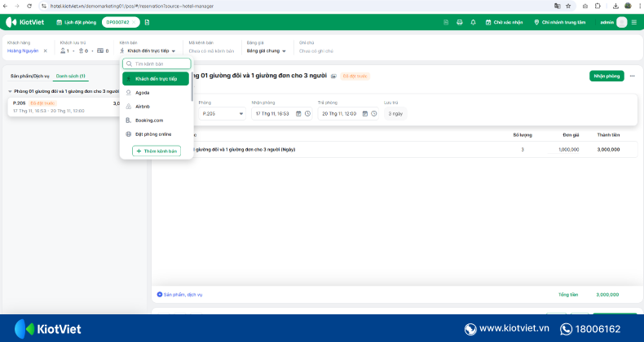Click the browser reload button
The height and width of the screenshot is (342, 644).
[x=29, y=7]
